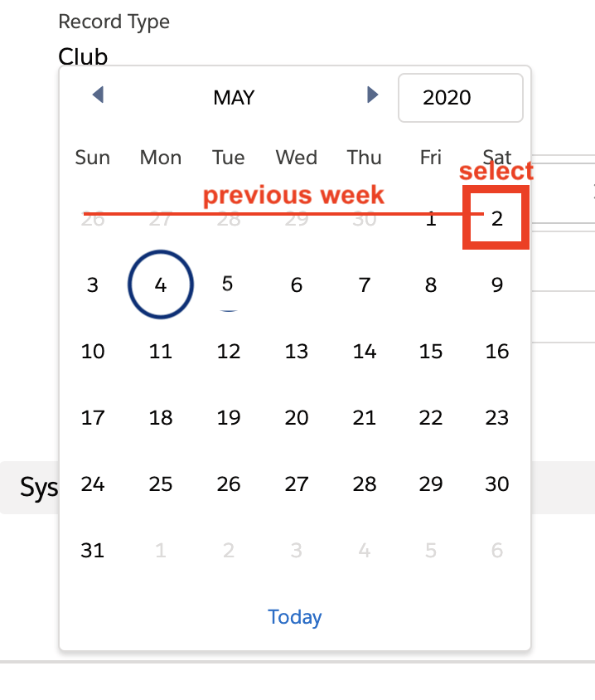Screen dimensions: 595x700
Task: Pick May 5 in the calendar
Action: tap(228, 284)
